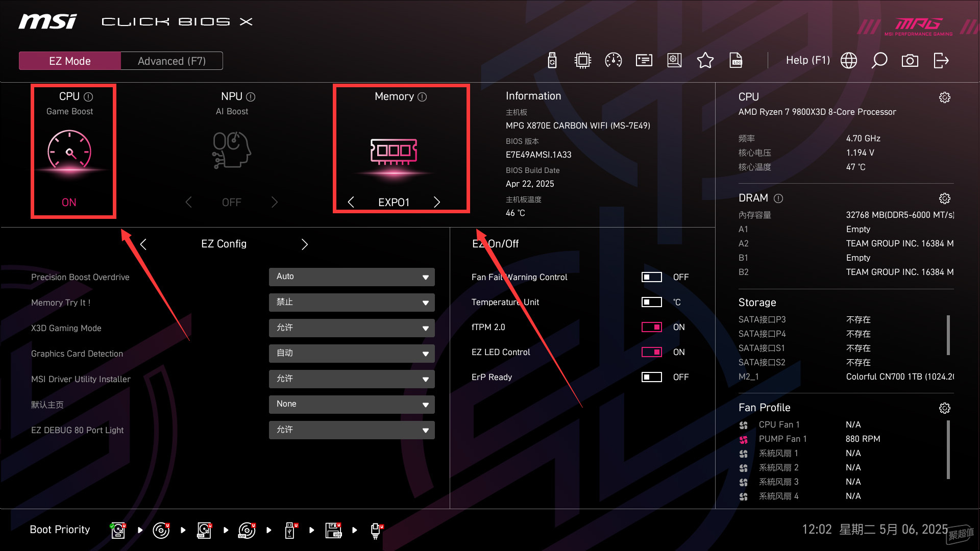The height and width of the screenshot is (551, 980).
Task: Toggle Fan Fail Warning Control switch
Action: click(x=651, y=277)
